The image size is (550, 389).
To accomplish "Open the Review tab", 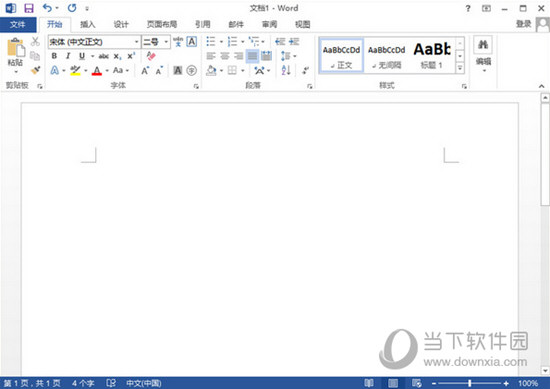I will tap(269, 25).
